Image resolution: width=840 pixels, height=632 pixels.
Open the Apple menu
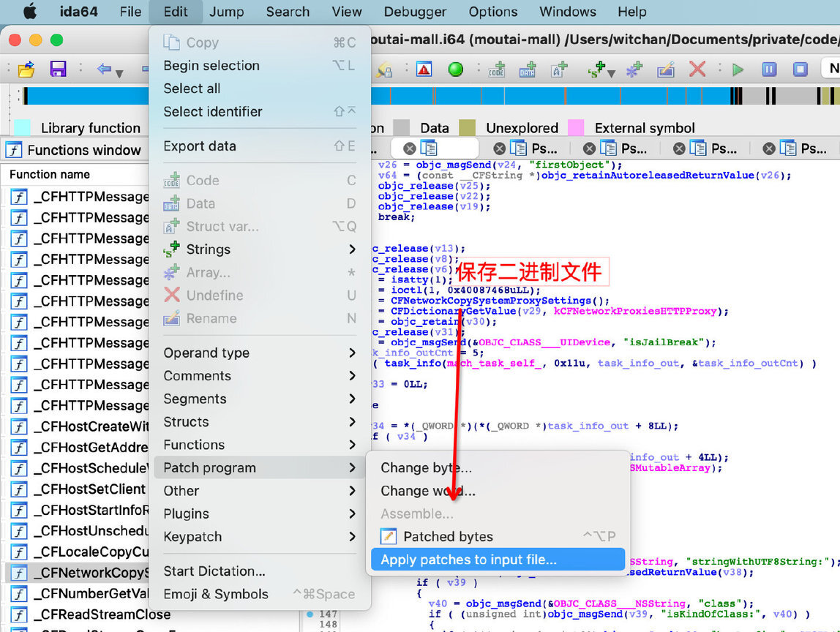30,11
